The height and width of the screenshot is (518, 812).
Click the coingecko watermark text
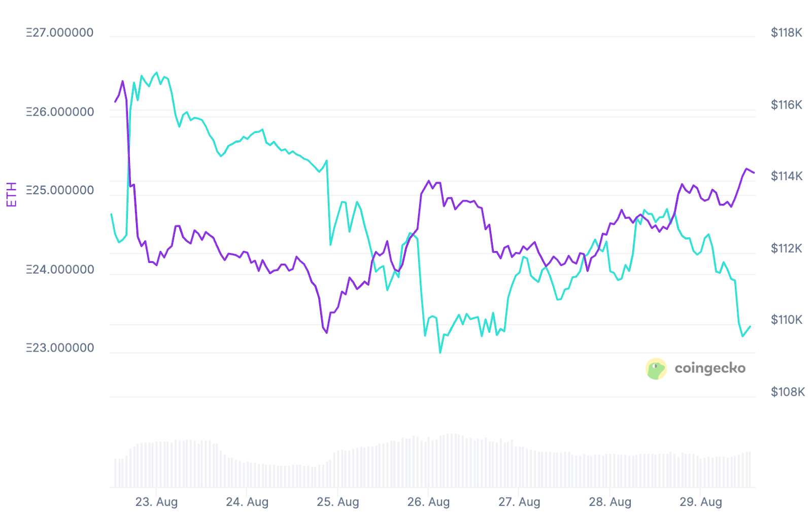tap(710, 368)
